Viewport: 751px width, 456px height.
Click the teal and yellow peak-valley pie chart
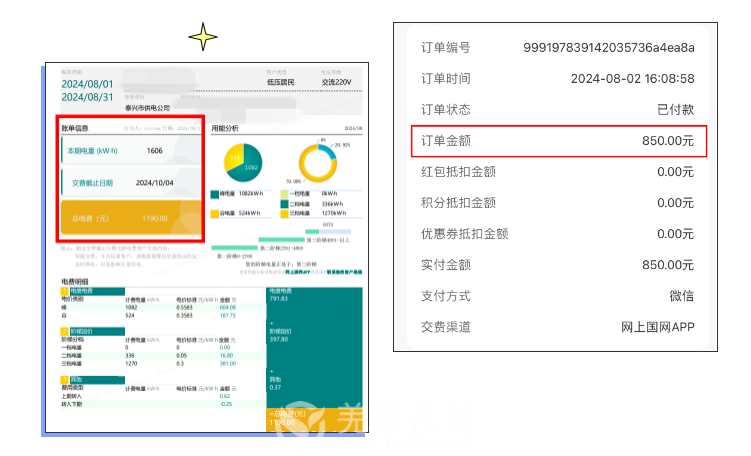point(243,163)
